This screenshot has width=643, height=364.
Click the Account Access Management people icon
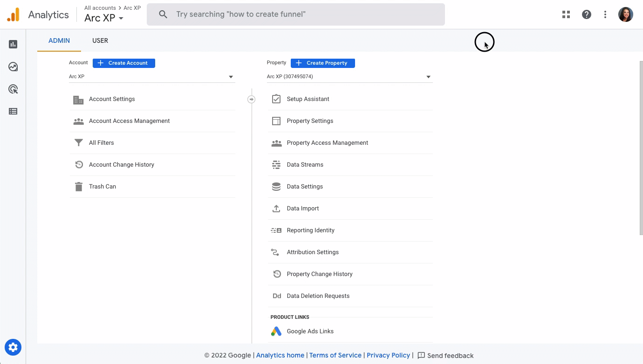pos(78,121)
